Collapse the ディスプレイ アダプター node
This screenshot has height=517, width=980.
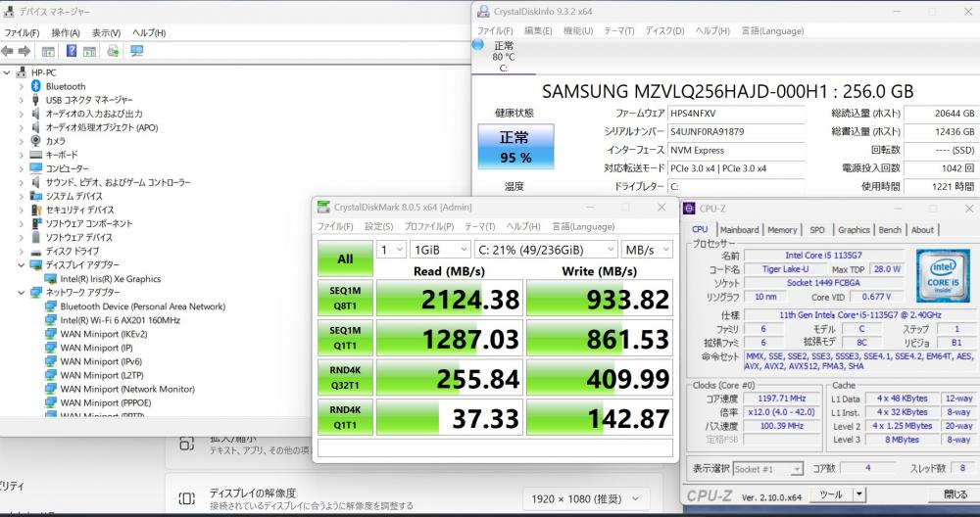point(22,264)
